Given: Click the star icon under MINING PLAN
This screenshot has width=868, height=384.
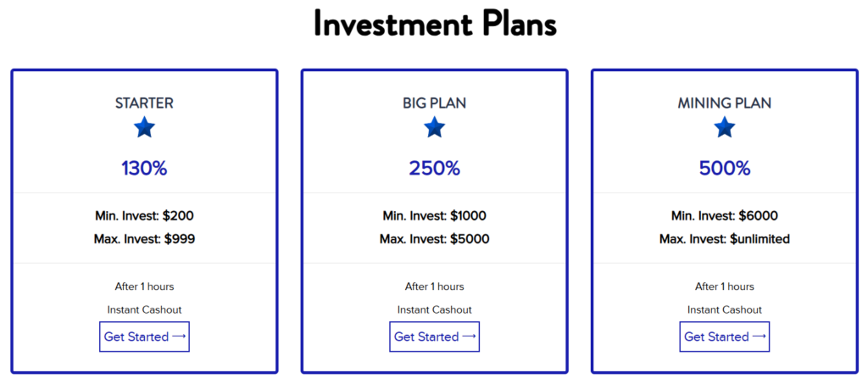Looking at the screenshot, I should pos(724,128).
